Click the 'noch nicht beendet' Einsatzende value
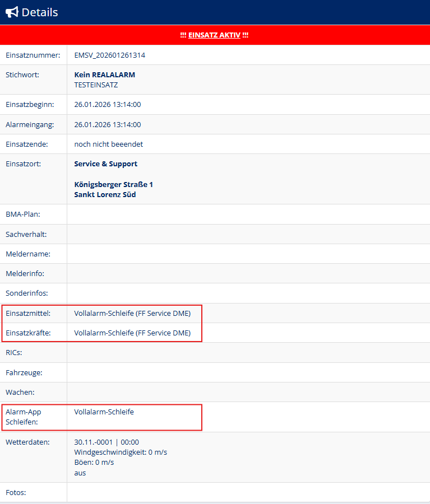 108,144
